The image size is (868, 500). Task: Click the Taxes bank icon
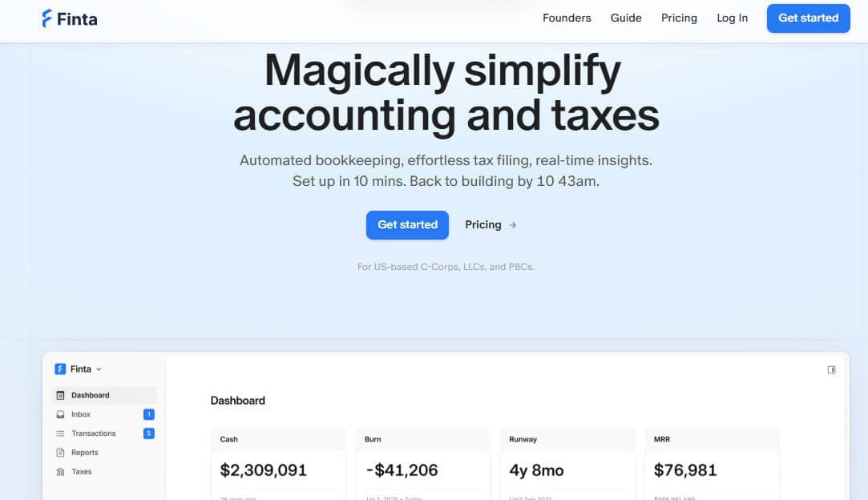coord(60,472)
